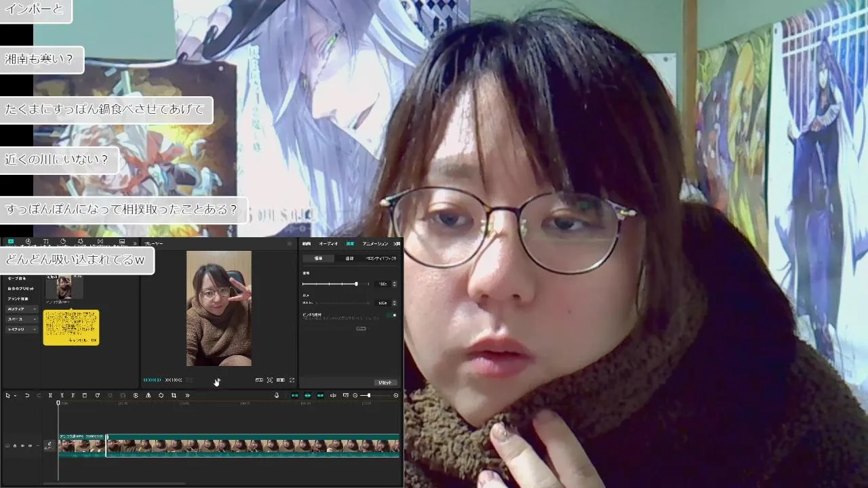Open the Media tab icon in editor
Screen dimensions: 868x488
coord(11,241)
